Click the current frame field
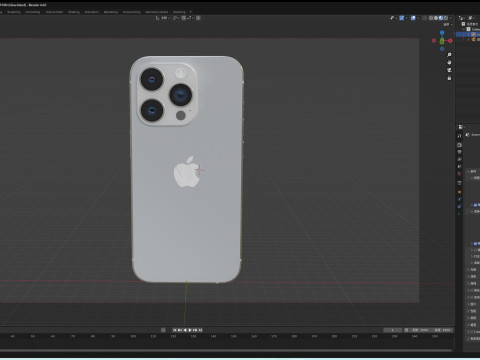The image size is (480, 360). (393, 330)
